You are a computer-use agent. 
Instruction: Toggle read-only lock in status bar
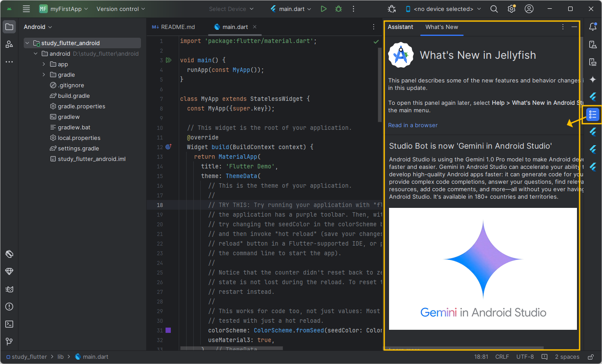pyautogui.click(x=591, y=357)
